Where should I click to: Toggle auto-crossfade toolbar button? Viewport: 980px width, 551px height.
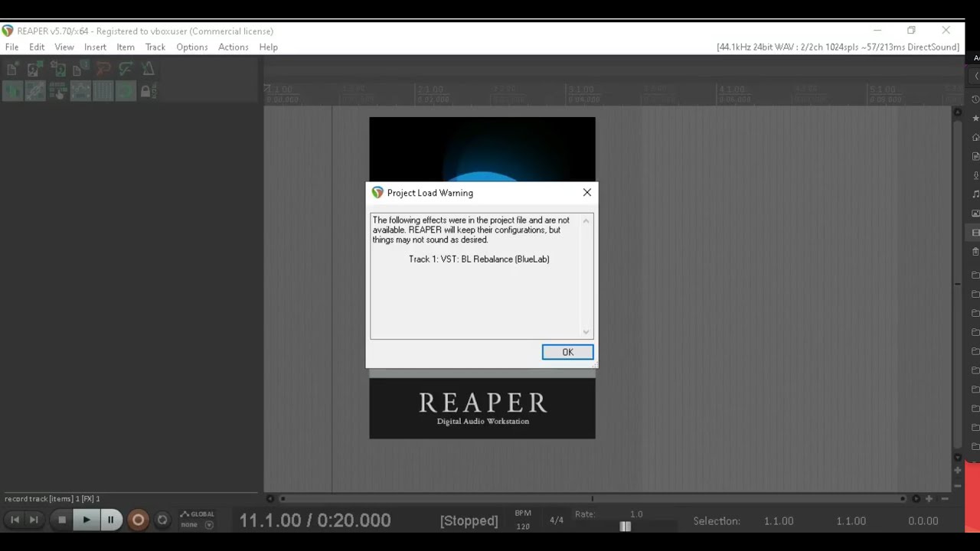point(12,90)
